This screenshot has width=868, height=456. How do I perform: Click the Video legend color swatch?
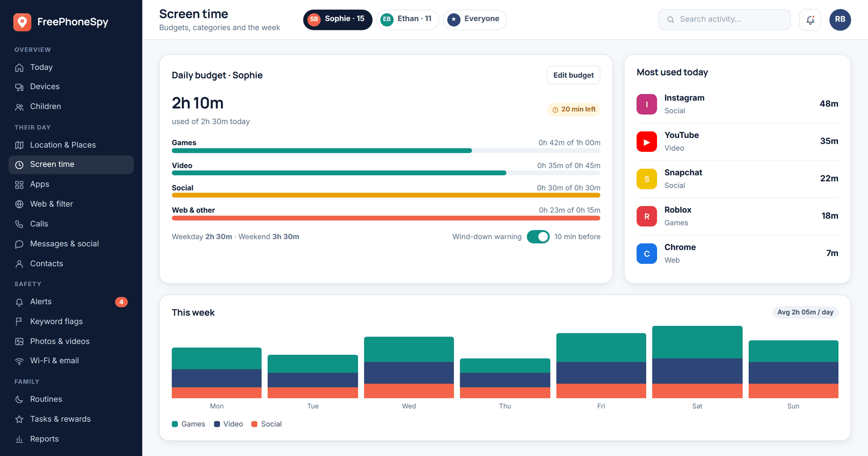[x=217, y=424]
